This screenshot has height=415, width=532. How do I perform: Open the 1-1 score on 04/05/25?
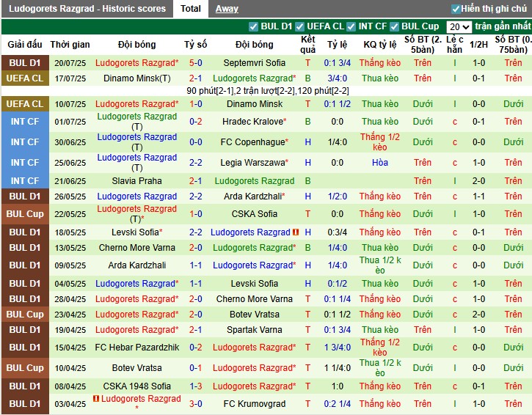(x=195, y=284)
